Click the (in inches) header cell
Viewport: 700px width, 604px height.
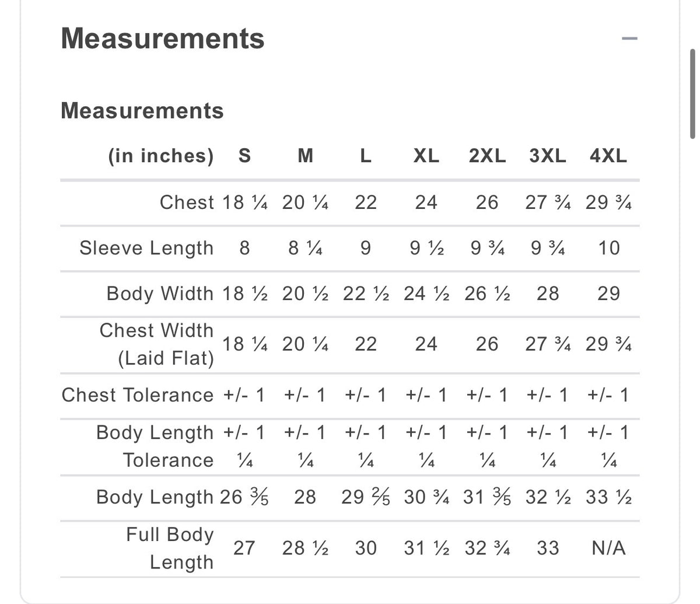click(161, 156)
